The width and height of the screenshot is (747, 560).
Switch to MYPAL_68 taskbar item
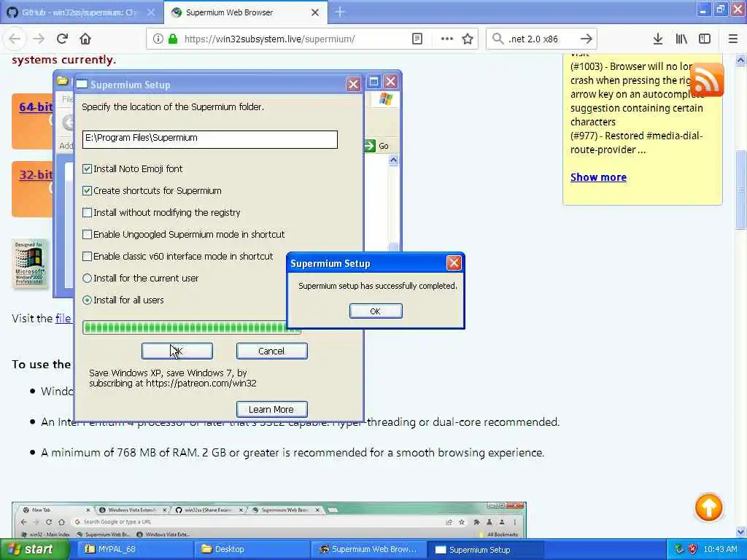tap(134, 549)
